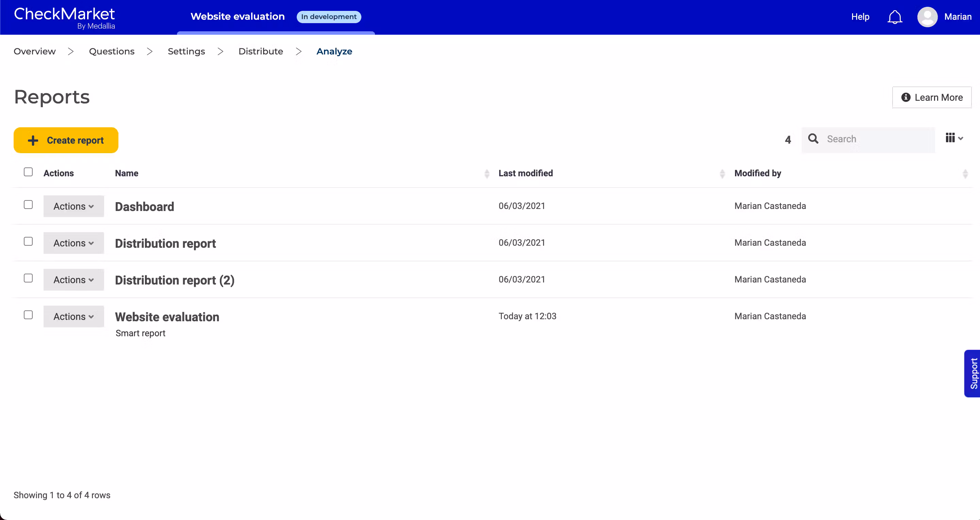Open Actions dropdown for Distribution report (2)
The height and width of the screenshot is (520, 980).
(73, 280)
